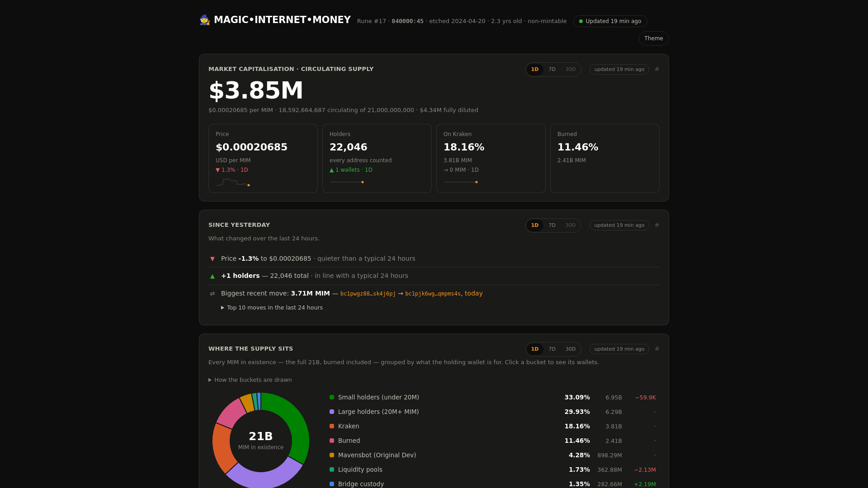Click the # anchor link of Where the Supply Sits

(657, 349)
